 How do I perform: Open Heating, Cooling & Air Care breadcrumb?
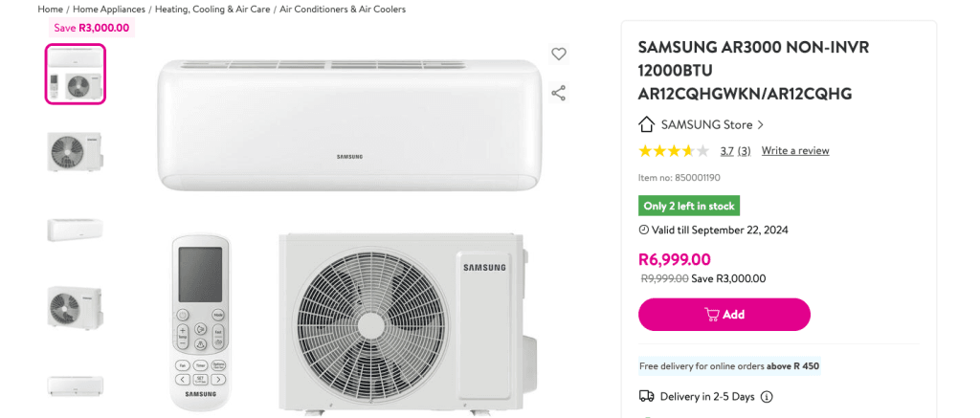pos(212,10)
